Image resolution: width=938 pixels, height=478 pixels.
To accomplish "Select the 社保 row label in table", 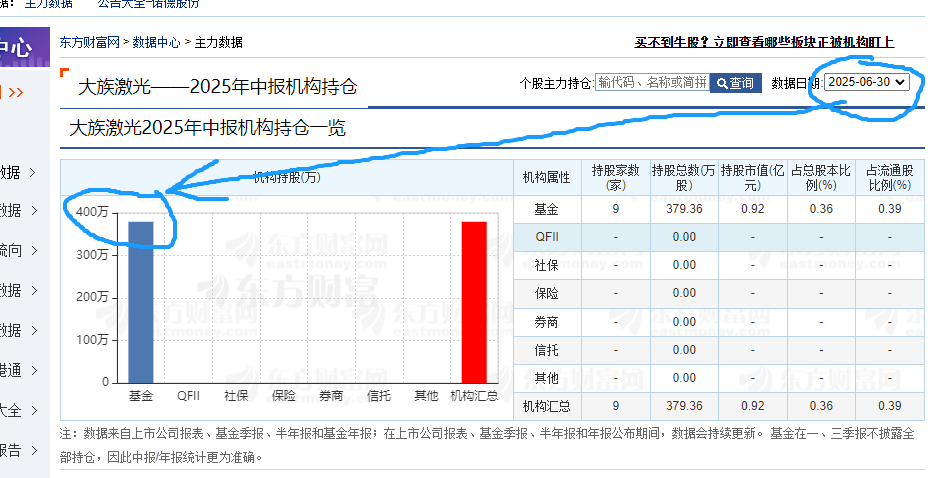I will click(547, 265).
